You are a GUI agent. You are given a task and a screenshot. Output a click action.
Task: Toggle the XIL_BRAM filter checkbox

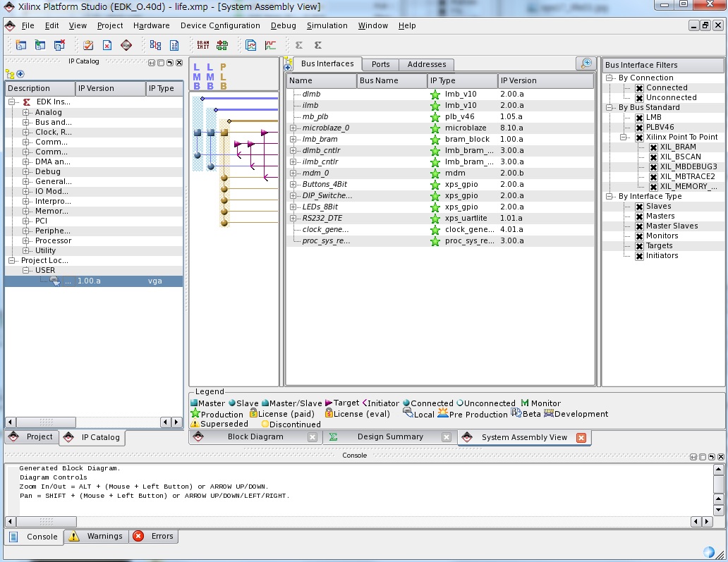pos(653,147)
